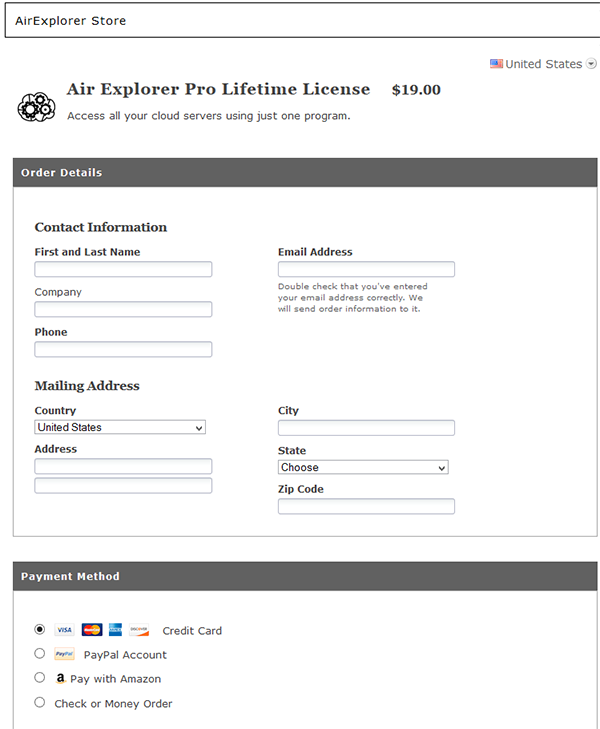The image size is (600, 729).
Task: Click the 'AirExplorer Store' header text
Action: click(70, 21)
